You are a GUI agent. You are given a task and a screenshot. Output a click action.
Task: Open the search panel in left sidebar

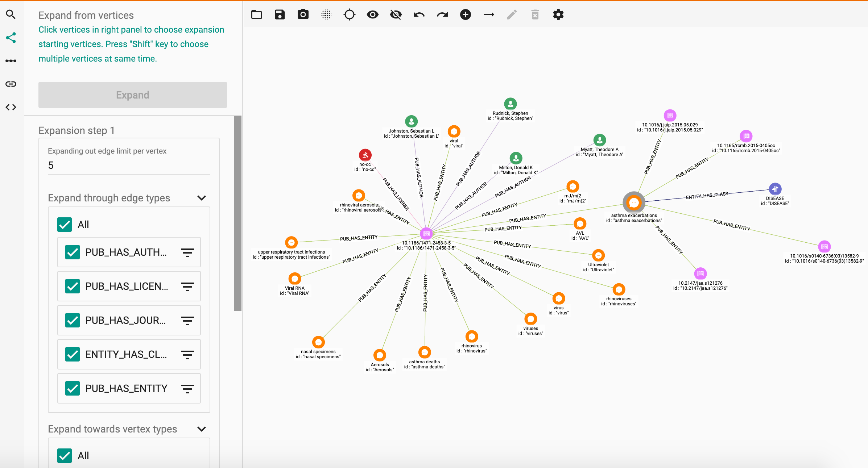click(x=11, y=14)
